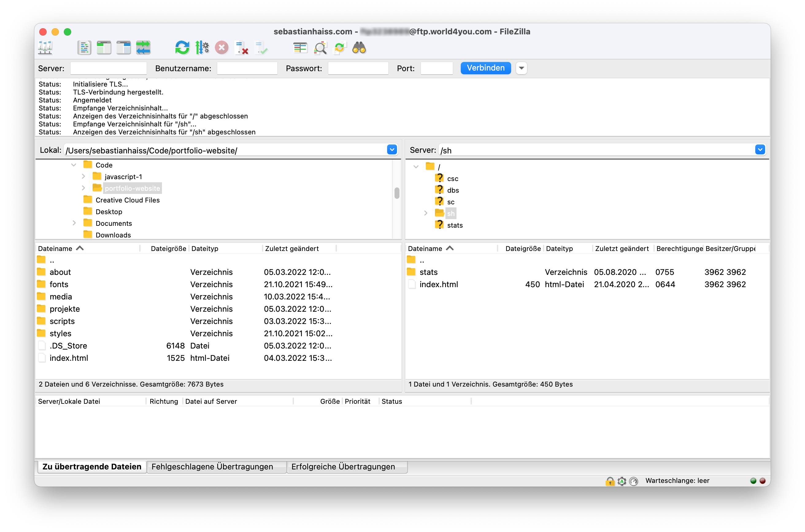Expand the remote sh folder
Image resolution: width=805 pixels, height=532 pixels.
coord(426,213)
